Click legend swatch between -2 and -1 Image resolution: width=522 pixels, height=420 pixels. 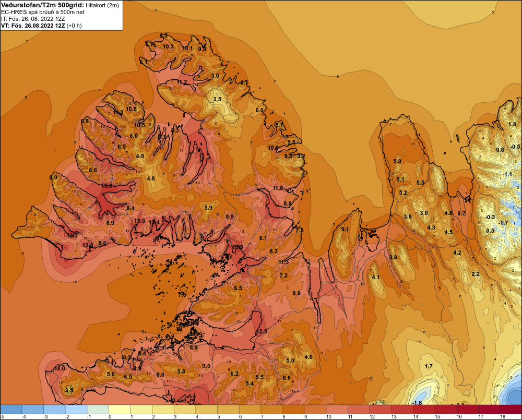[x=76, y=410]
